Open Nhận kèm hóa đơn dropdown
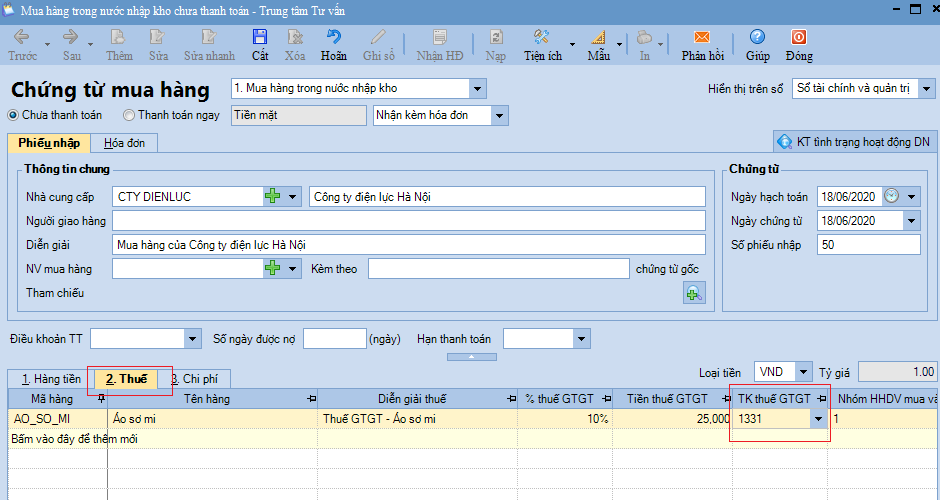940x500 pixels. pos(499,116)
